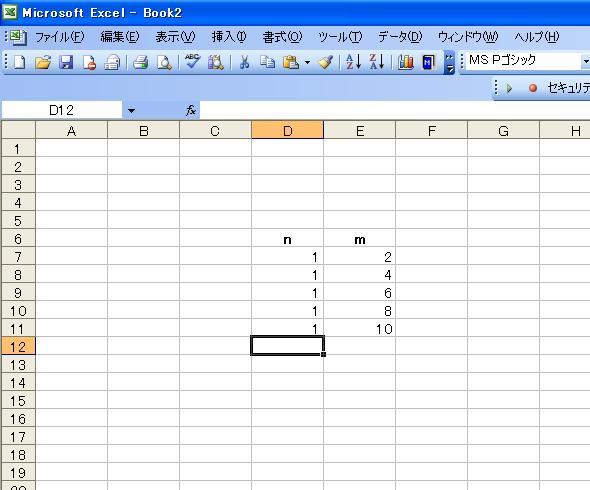Viewport: 590px width, 490px height.
Task: Copy selection with the copy icon
Action: coord(267,62)
